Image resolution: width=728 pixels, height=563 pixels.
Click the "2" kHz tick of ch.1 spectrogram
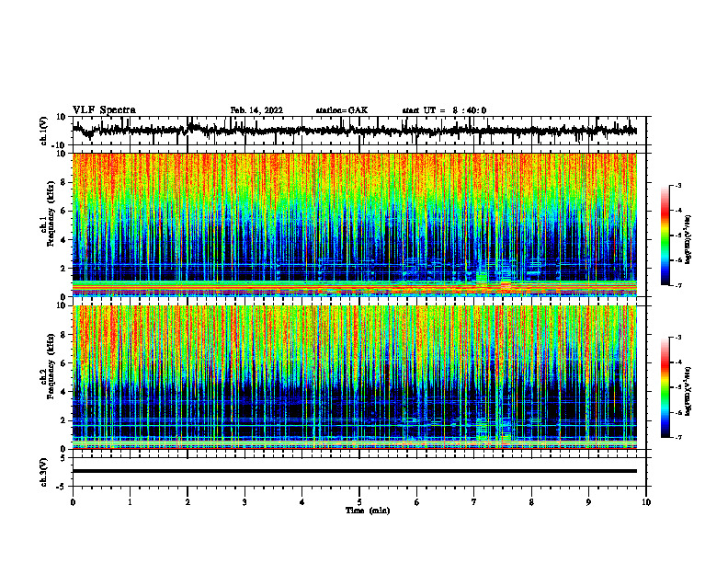pyautogui.click(x=64, y=269)
